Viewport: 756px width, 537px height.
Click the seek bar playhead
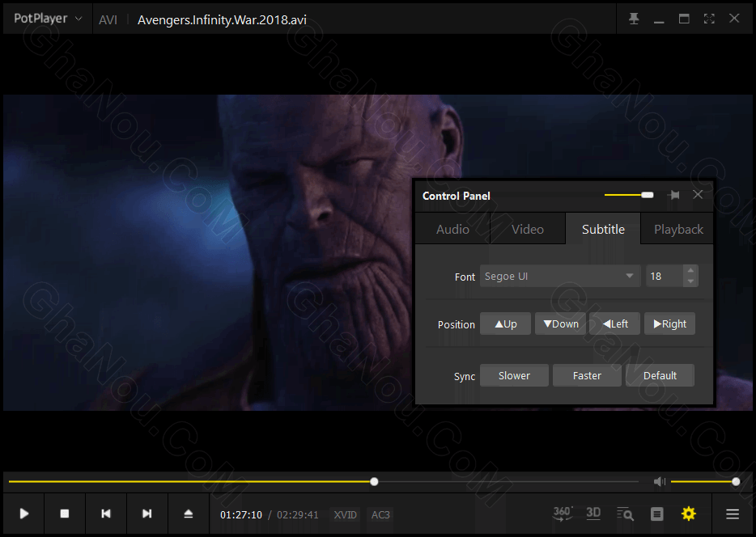coord(374,482)
